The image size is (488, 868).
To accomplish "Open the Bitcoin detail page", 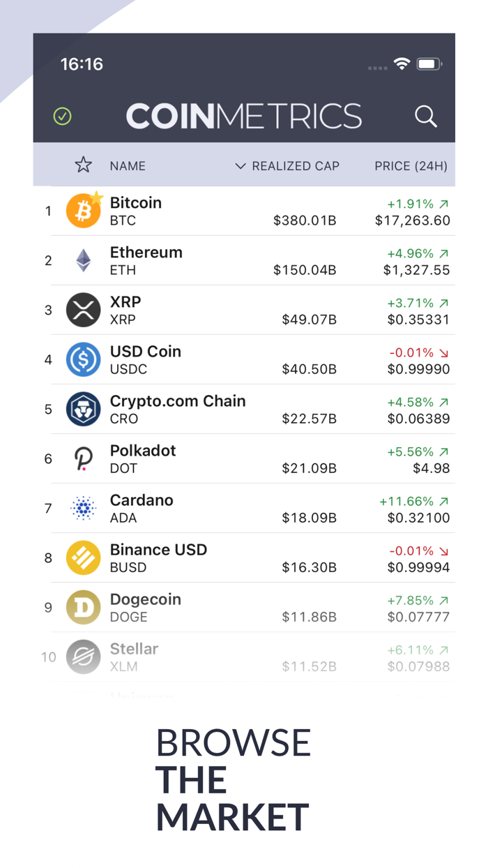I will [209, 211].
